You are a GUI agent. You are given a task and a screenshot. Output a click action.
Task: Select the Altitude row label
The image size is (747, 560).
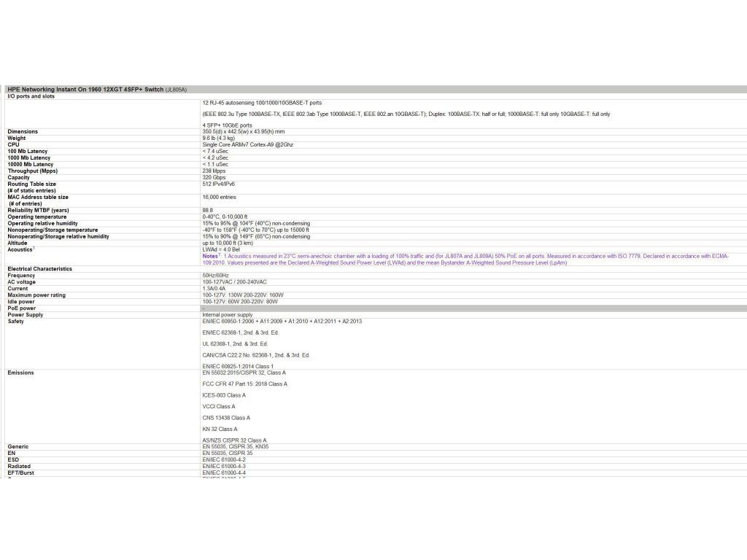pyautogui.click(x=18, y=244)
